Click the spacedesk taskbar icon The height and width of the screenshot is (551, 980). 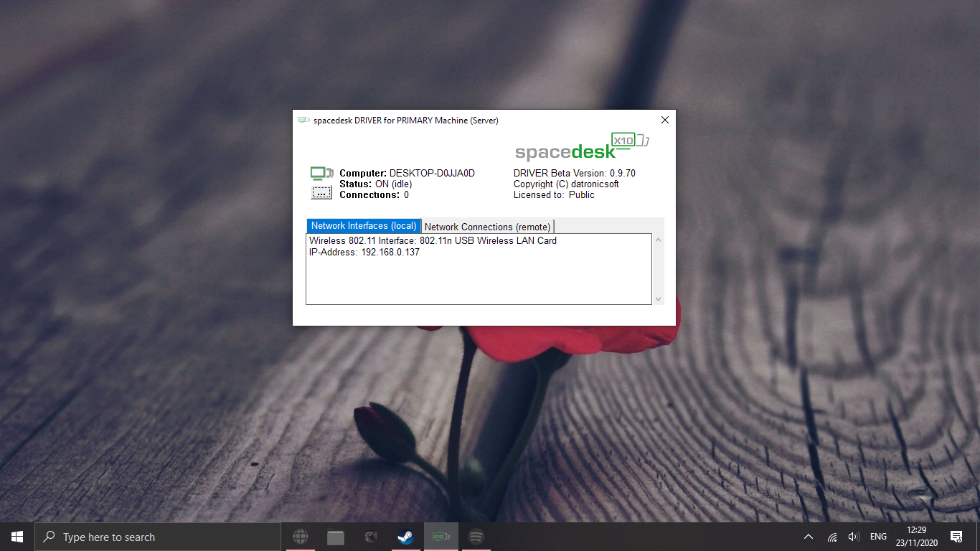(x=441, y=537)
